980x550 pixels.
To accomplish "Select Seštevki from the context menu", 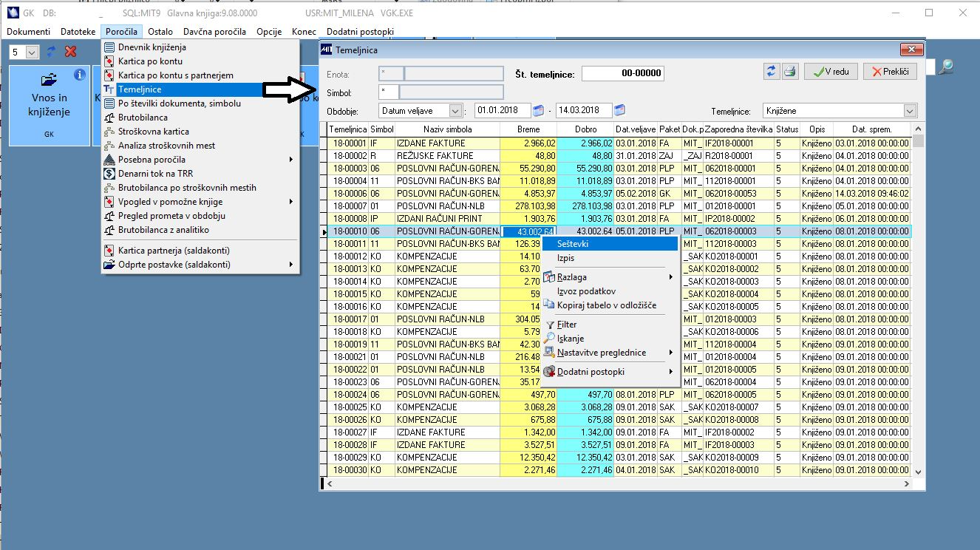I will (x=573, y=243).
